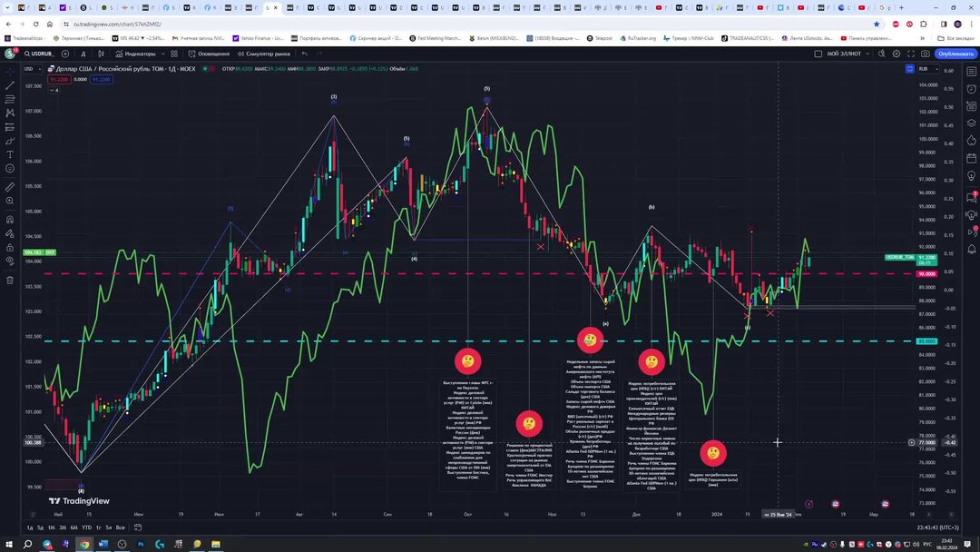980x552 pixels.
Task: Open the Windows Start menu
Action: pos(9,544)
